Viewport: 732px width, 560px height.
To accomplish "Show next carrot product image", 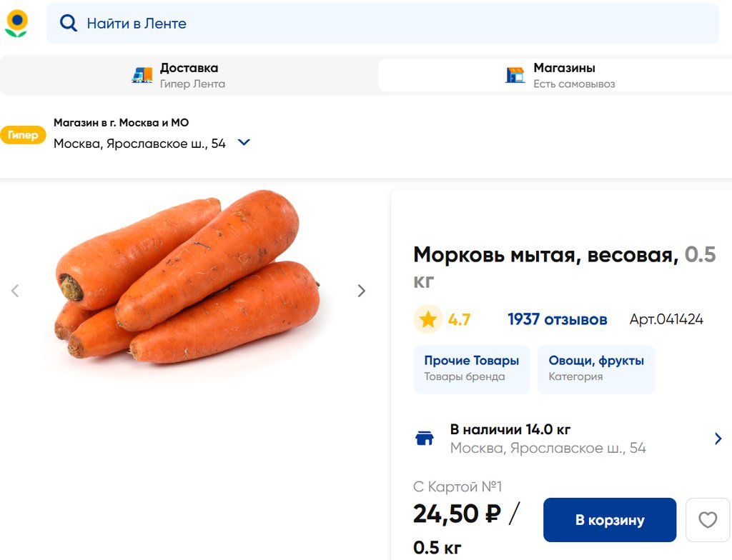I will click(361, 291).
